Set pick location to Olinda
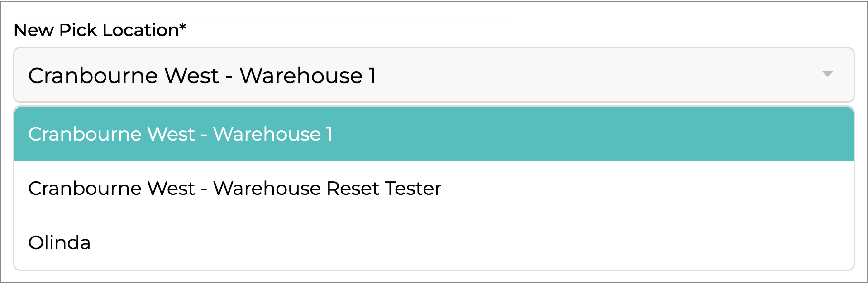868x284 pixels. click(x=59, y=243)
